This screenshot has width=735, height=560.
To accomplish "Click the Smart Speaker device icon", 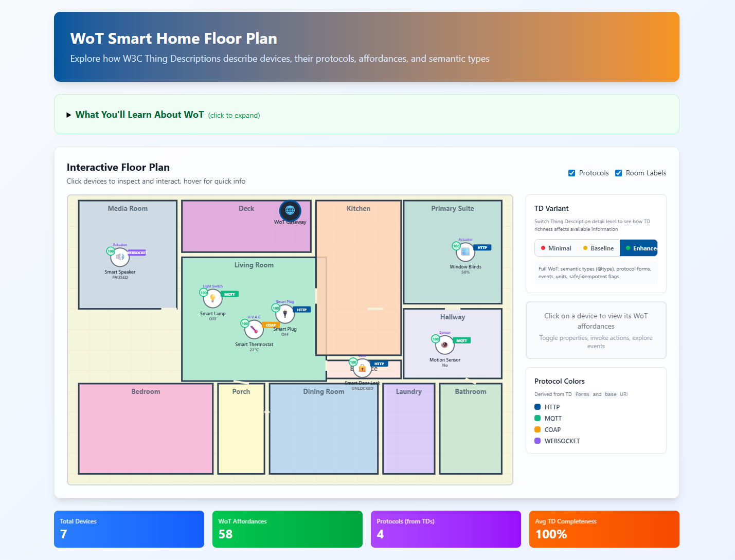I will tap(120, 257).
